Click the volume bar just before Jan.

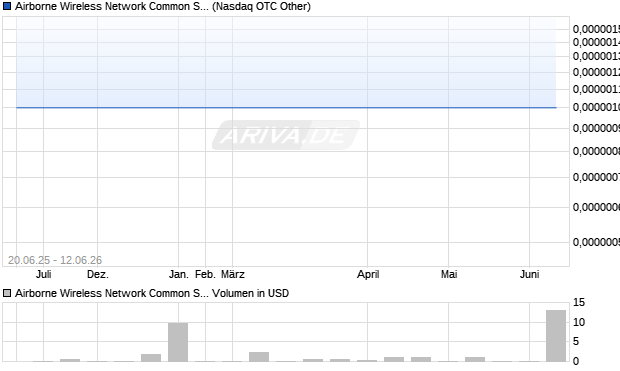pyautogui.click(x=151, y=358)
